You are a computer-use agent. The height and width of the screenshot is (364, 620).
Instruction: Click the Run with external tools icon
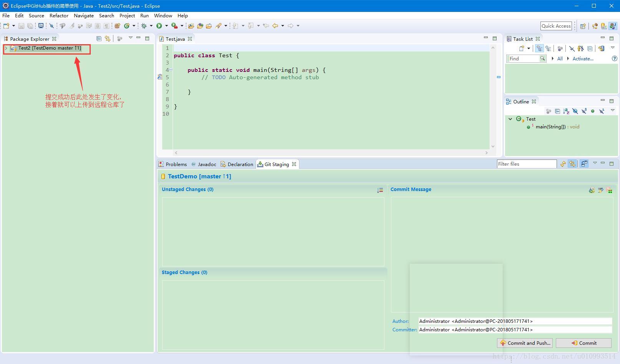pyautogui.click(x=174, y=26)
